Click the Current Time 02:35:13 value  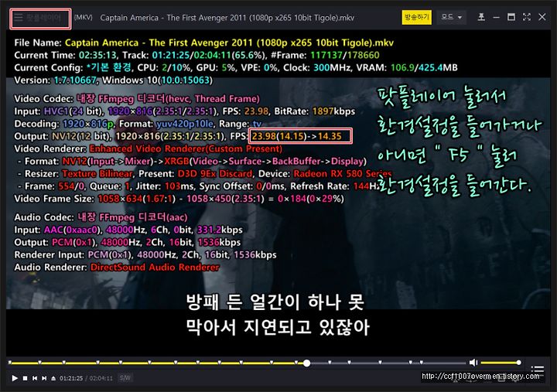97,56
